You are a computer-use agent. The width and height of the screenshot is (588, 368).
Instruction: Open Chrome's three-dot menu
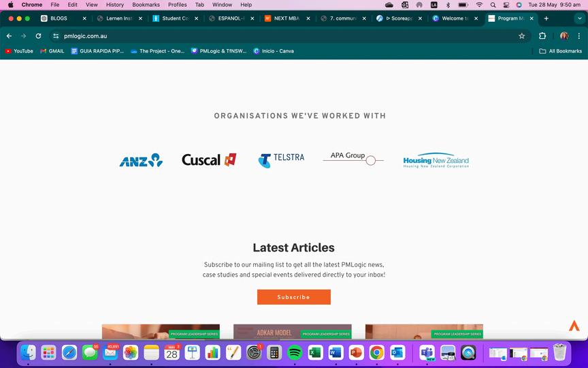[579, 36]
